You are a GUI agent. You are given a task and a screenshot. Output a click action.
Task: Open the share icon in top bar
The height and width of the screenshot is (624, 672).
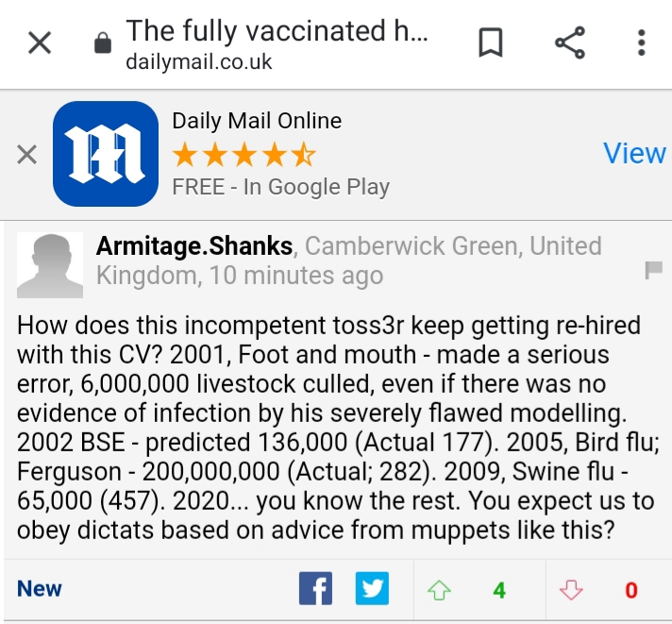click(569, 42)
